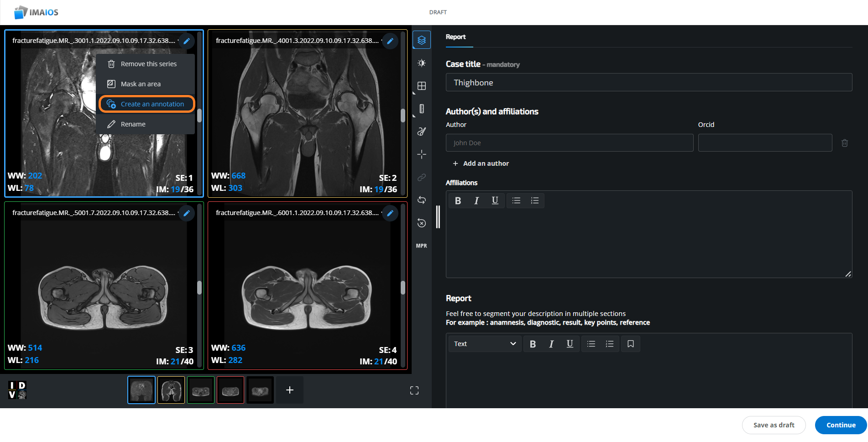Select the ruler measurement tool
The height and width of the screenshot is (442, 868).
tap(422, 109)
